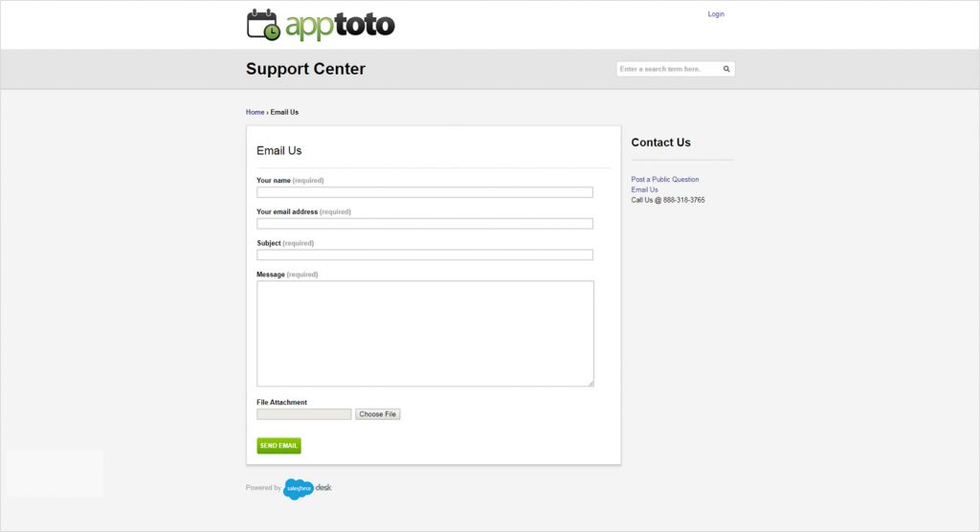Click the Apptoto calendar clock logo icon
Screen dimensions: 980x532
263,25
